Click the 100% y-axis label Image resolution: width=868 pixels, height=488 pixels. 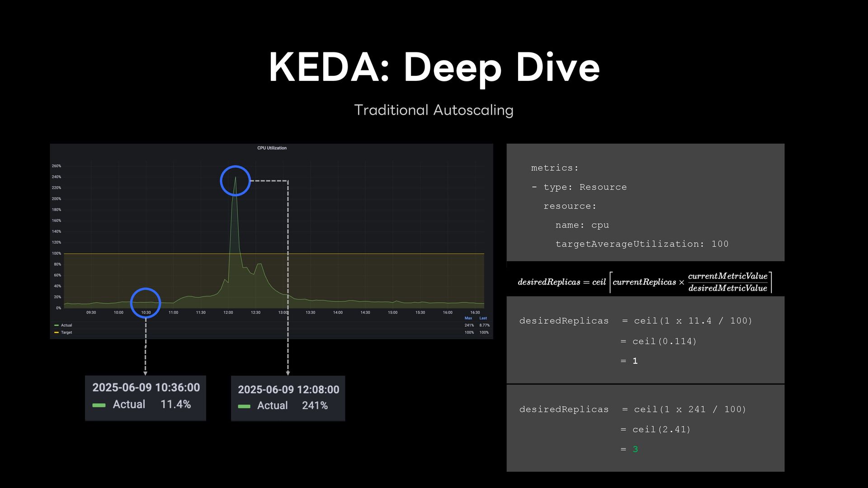(57, 253)
